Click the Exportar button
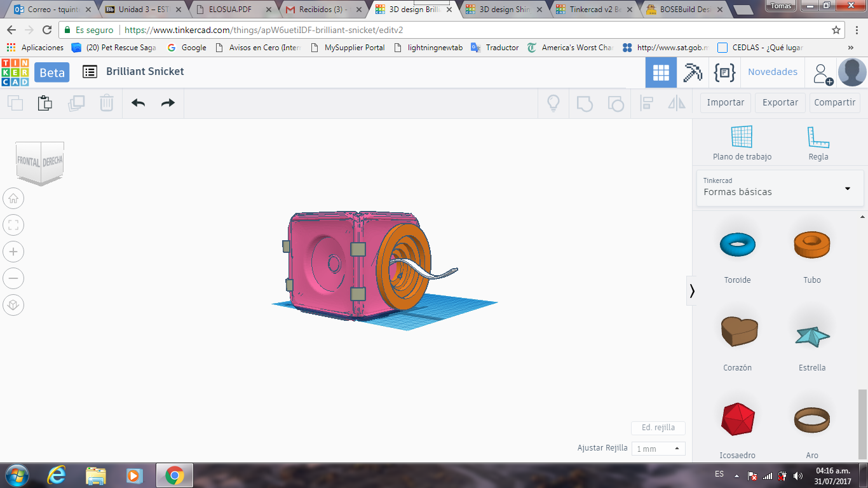Screen dimensions: 868x488 [780, 103]
